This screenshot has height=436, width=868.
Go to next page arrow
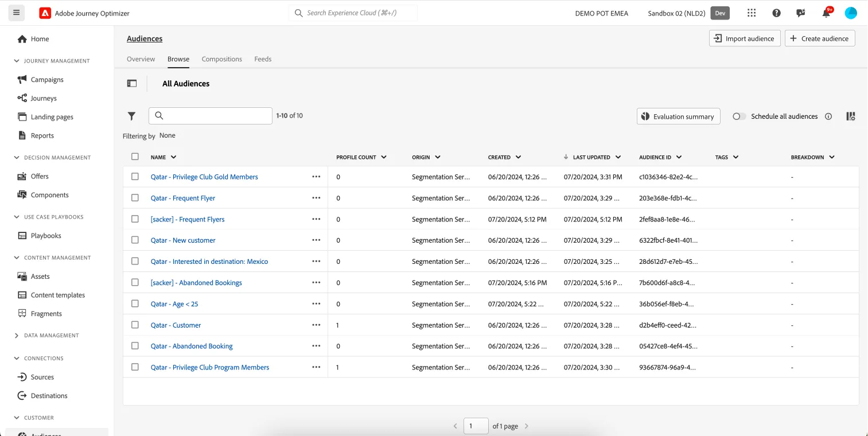[x=527, y=426]
